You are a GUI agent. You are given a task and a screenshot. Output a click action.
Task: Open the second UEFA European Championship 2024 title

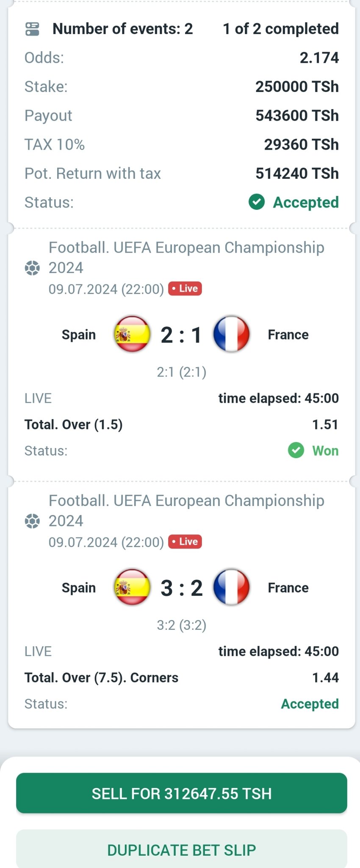186,510
